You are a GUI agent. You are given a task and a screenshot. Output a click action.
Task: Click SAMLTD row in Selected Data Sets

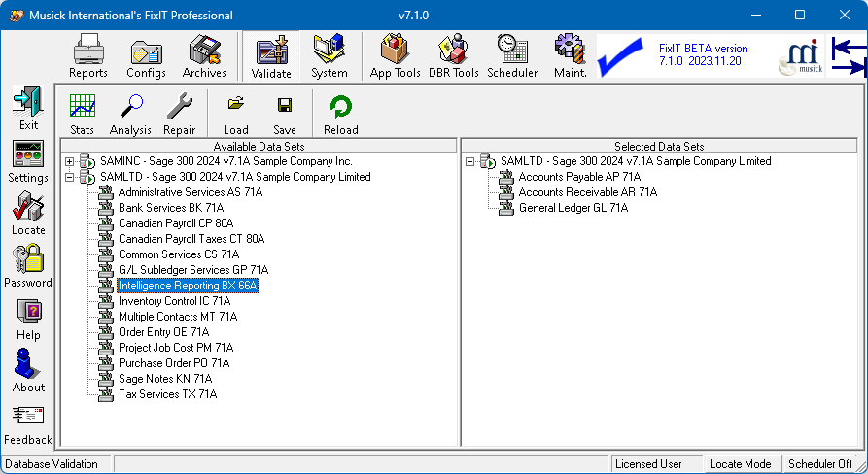[x=636, y=161]
